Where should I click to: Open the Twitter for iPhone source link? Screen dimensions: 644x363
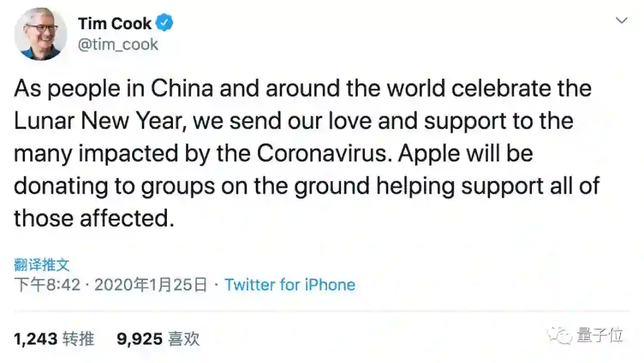pyautogui.click(x=290, y=285)
